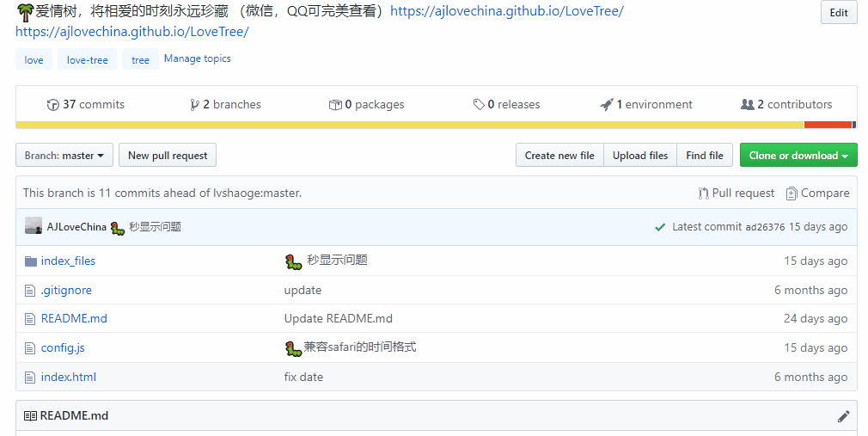View the 37 commits tab

tap(86, 104)
